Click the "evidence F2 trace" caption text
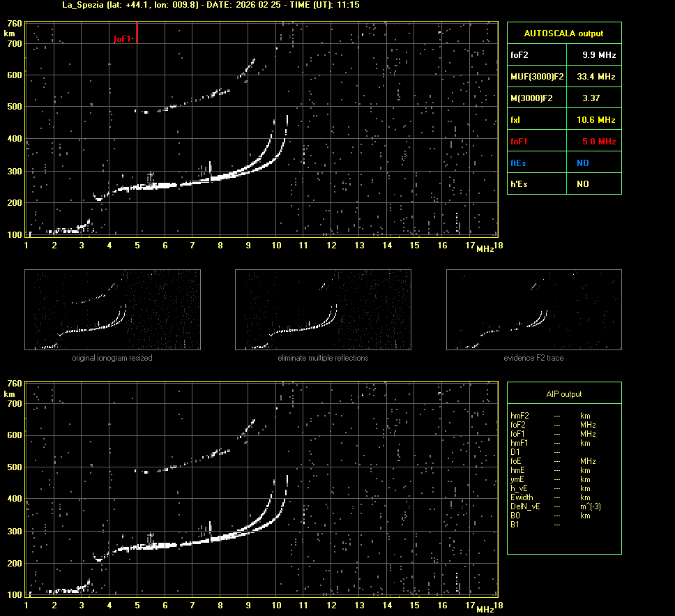 [533, 358]
